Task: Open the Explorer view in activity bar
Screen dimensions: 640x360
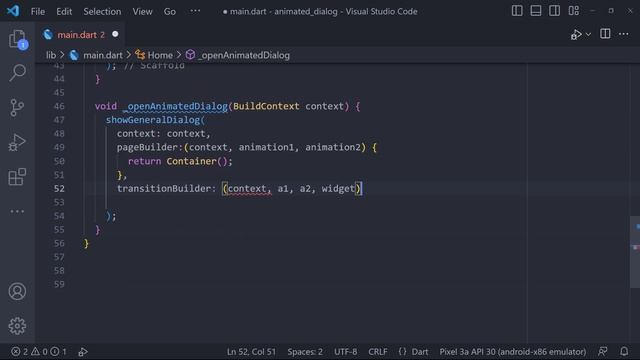Action: pyautogui.click(x=18, y=40)
